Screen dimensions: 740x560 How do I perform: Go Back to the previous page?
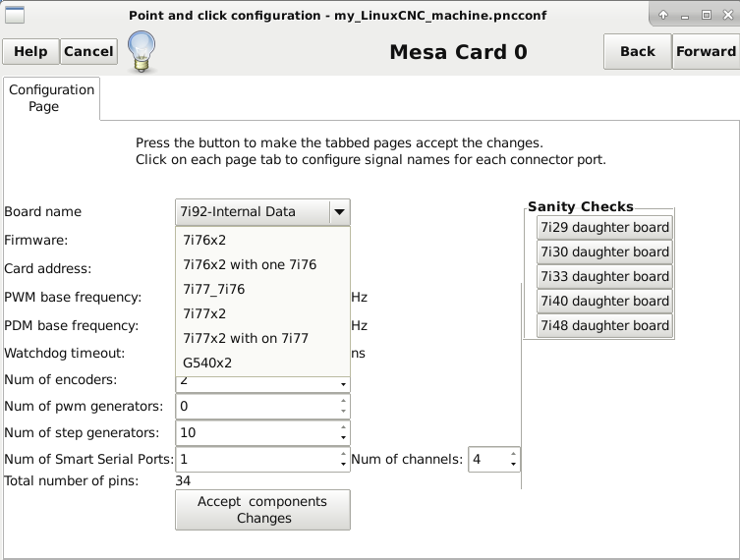[x=638, y=51]
